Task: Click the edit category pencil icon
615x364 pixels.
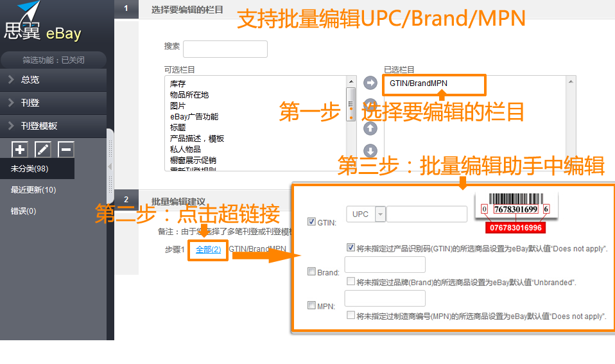Action: [x=43, y=150]
